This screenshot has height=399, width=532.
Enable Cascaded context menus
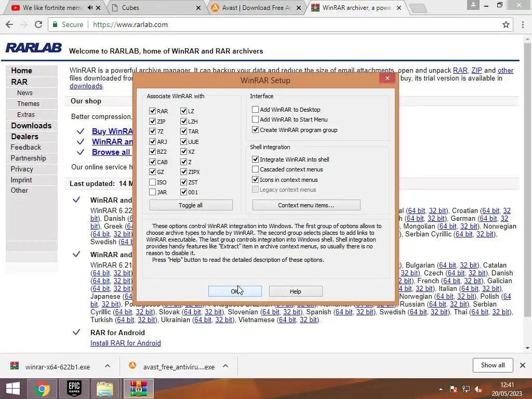[255, 169]
